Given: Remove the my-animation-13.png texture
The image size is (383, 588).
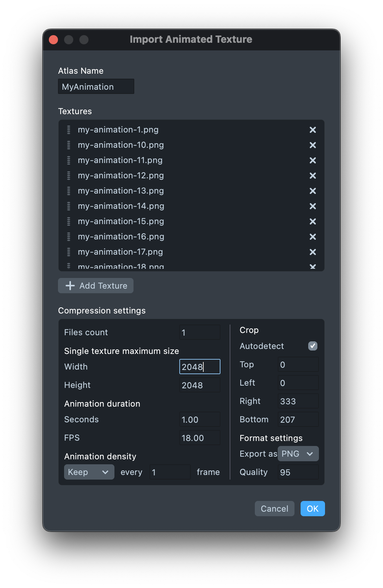Looking at the screenshot, I should point(312,191).
